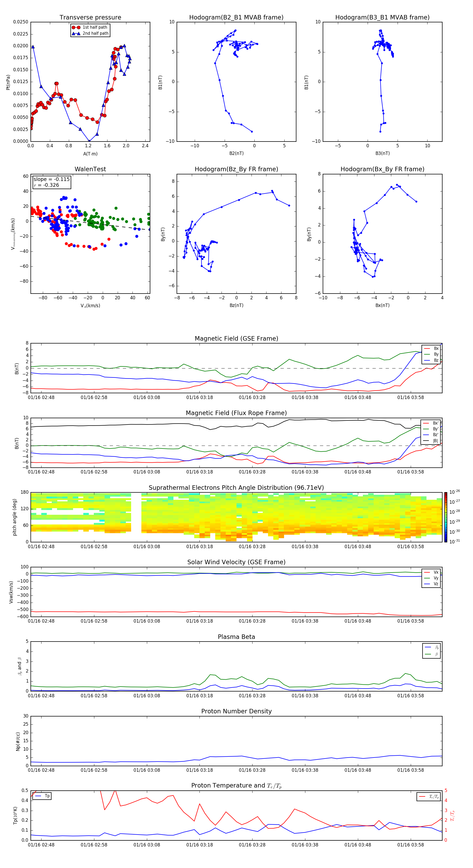This screenshot has width=473, height=868.
Task: Click the Magnetic Field (Flux Rope Frame) title
Action: click(x=236, y=413)
